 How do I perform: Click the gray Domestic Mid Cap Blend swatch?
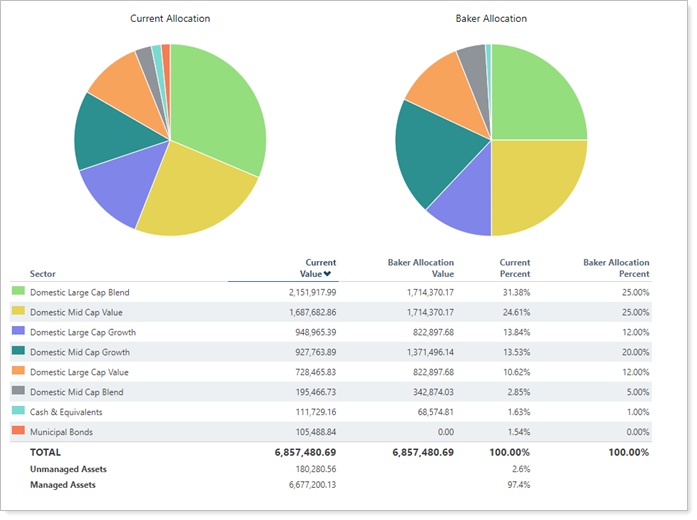point(17,392)
